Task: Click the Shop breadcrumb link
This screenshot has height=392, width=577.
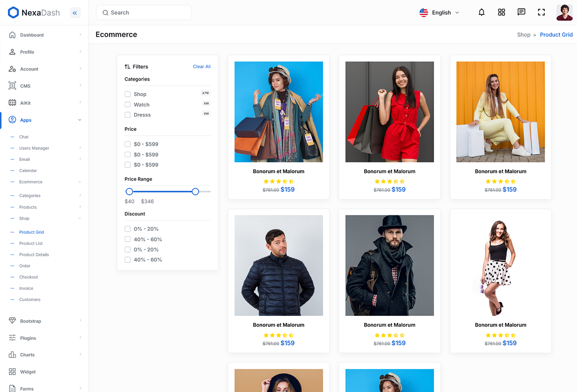Action: (523, 35)
